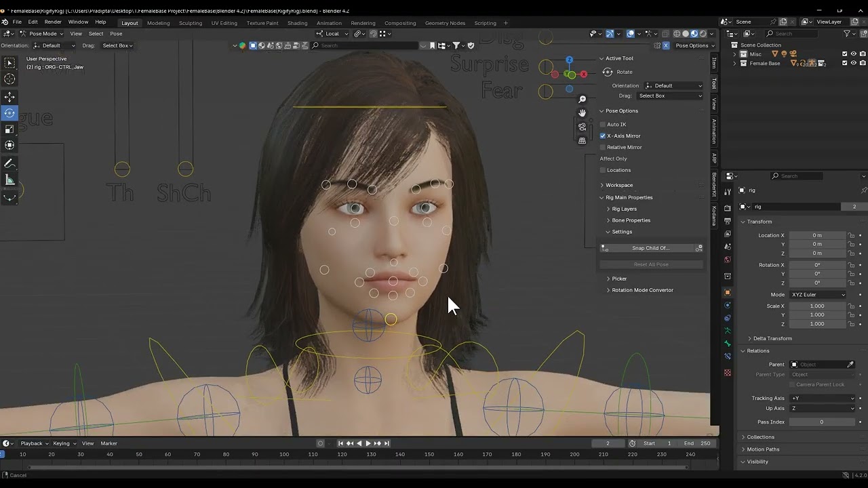Open the Render properties tab icon
The width and height of the screenshot is (868, 488).
[x=728, y=208]
